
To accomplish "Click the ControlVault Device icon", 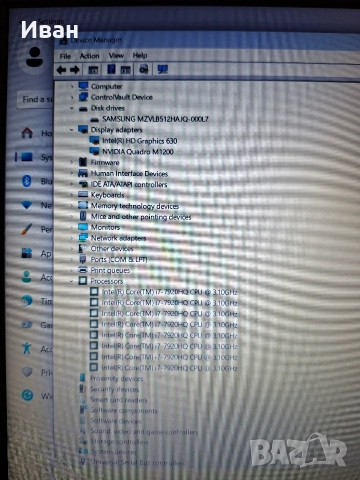I will tap(83, 97).
